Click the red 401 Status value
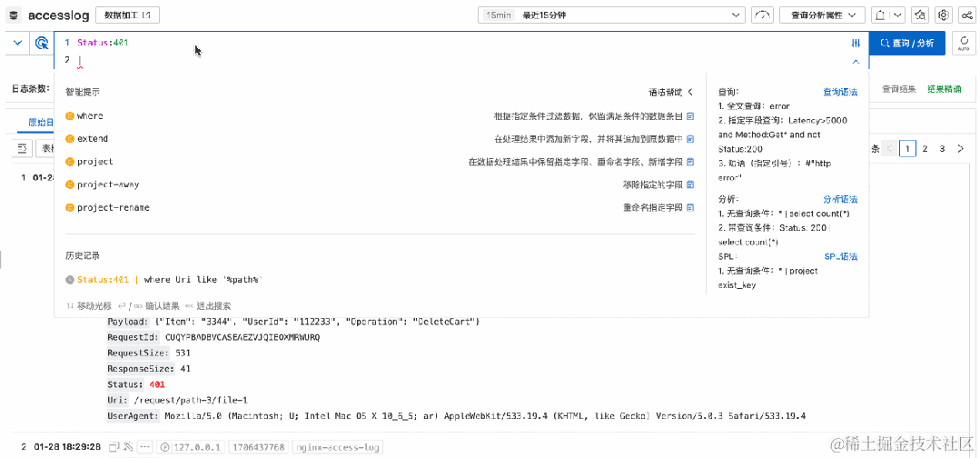Screen dimensions: 980x458 coord(157,384)
